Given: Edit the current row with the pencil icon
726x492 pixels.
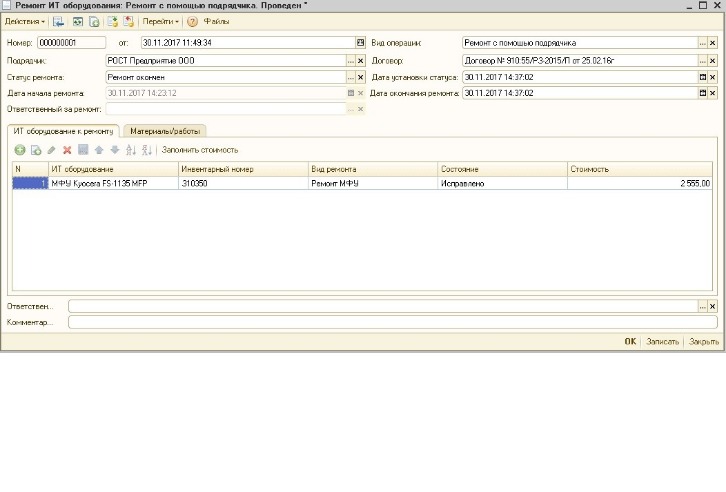Looking at the screenshot, I should pos(51,150).
